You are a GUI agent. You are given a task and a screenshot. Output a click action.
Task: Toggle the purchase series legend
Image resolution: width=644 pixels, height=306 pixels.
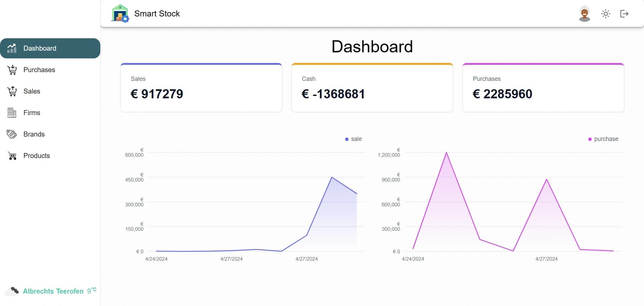[x=603, y=139]
